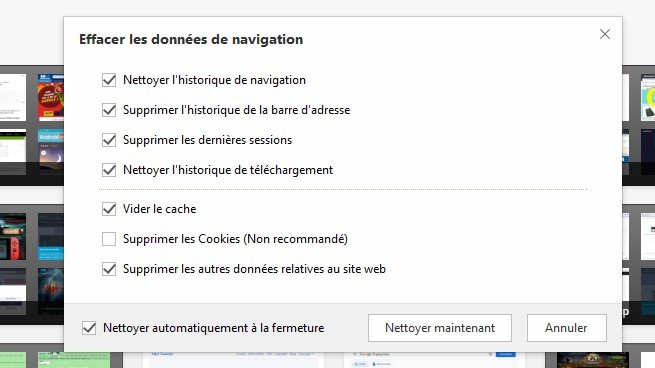
Task: Open the Google Traduction thumbnail at bottom
Action: point(434,360)
